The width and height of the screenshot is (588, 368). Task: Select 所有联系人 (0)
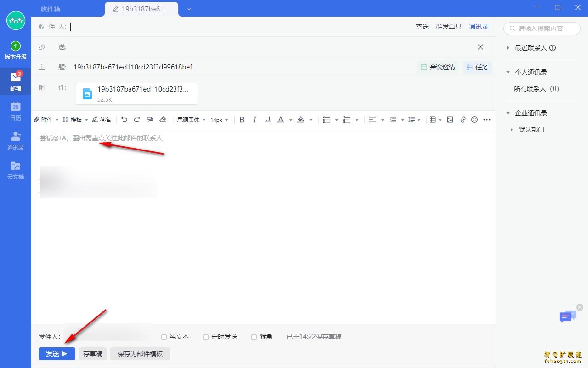(537, 89)
